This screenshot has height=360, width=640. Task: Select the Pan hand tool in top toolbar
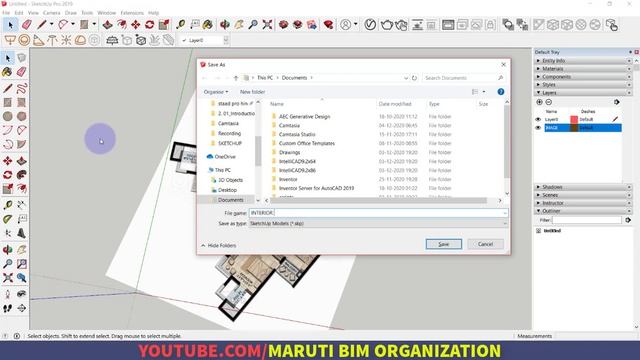(x=239, y=25)
